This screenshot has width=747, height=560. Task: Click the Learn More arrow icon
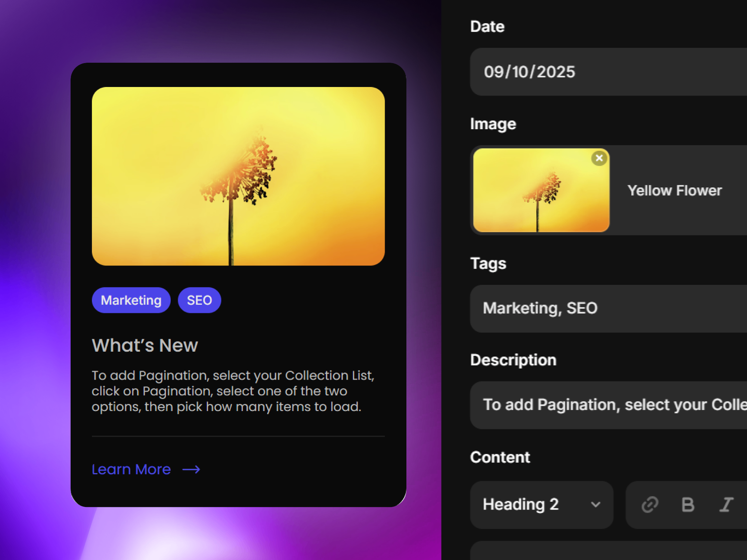click(191, 469)
